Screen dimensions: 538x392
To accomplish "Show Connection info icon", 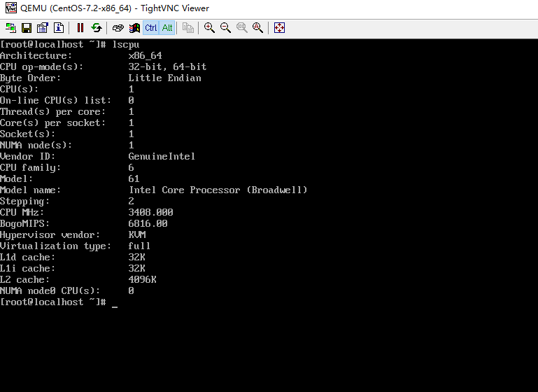I will 59,28.
